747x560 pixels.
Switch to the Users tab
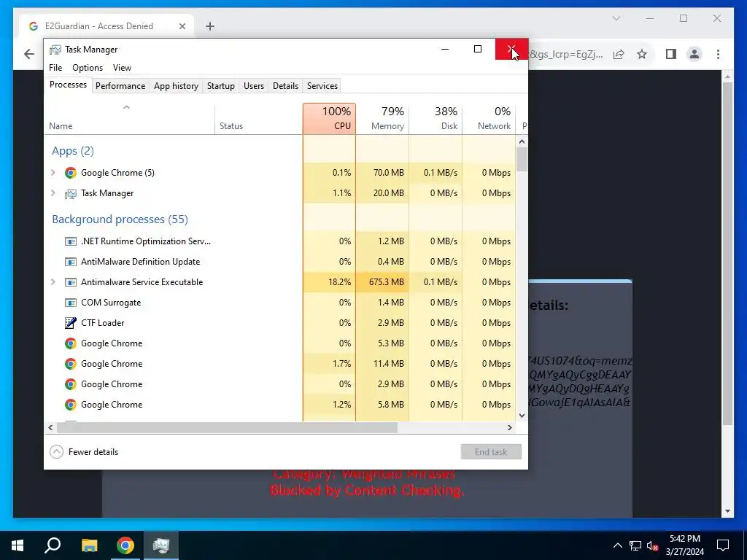point(253,86)
